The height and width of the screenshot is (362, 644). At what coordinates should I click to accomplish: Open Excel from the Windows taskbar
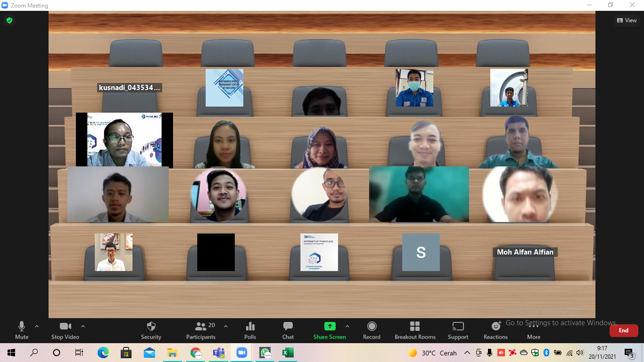288,353
